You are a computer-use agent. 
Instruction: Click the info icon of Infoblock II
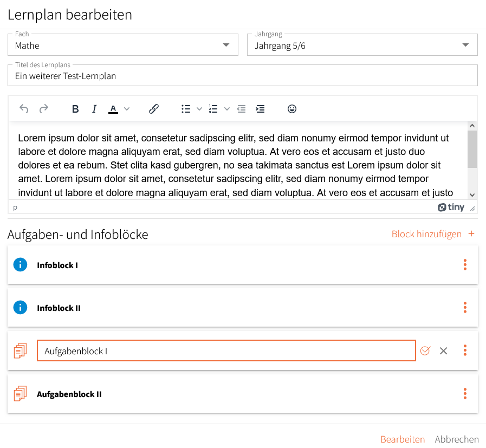(21, 307)
